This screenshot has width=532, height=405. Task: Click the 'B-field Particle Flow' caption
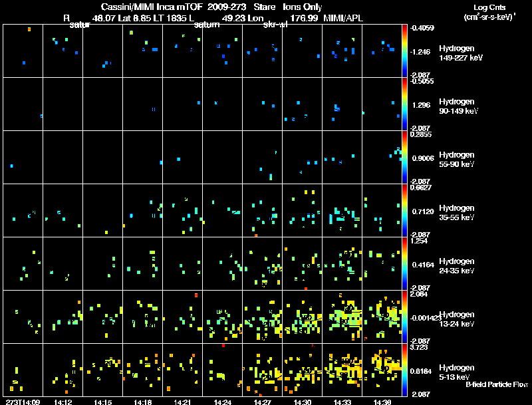tap(497, 384)
